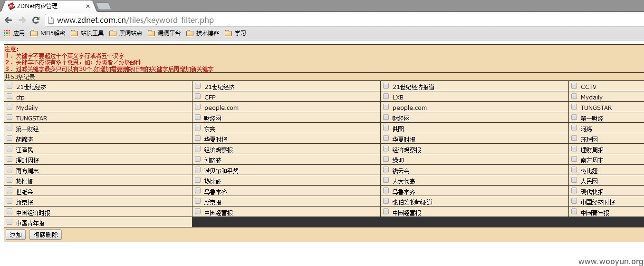Click the 共53条记录 record count text
Viewport: 644px width, 266px height.
point(20,77)
